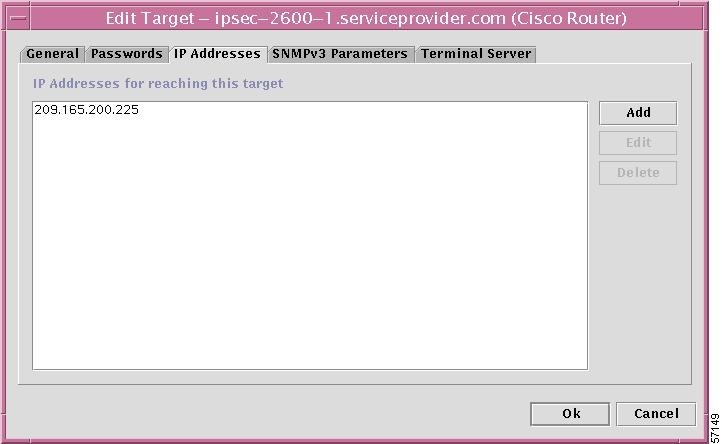Viewport: 722px width, 444px height.
Task: Click the grayed-out Edit button
Action: click(x=638, y=143)
